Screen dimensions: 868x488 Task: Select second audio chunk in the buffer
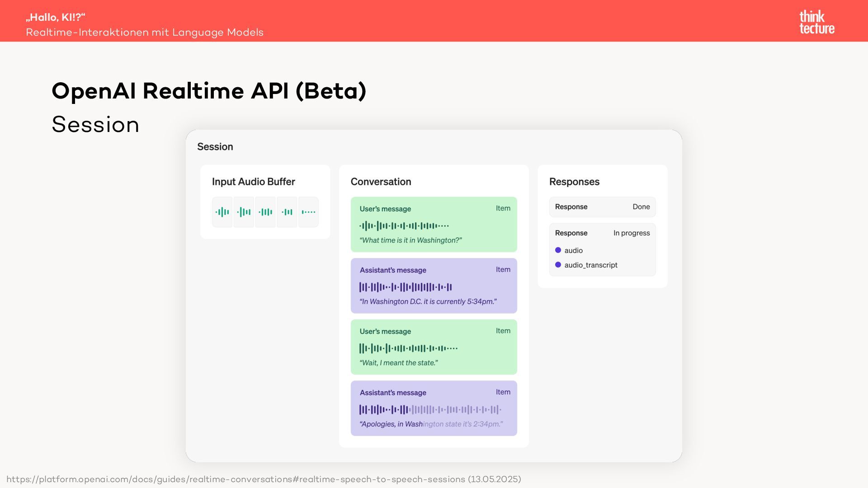pyautogui.click(x=244, y=212)
